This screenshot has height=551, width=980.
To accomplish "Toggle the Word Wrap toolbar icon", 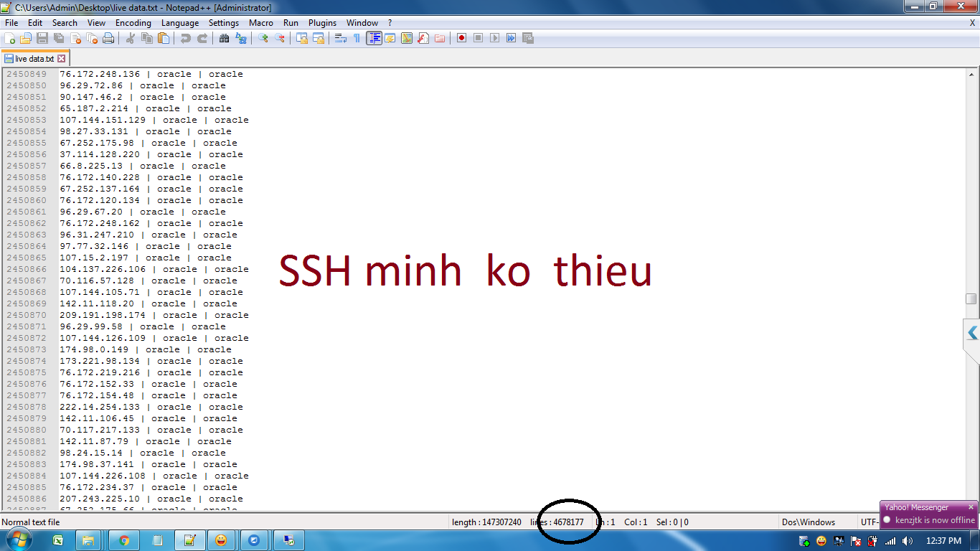I will (x=341, y=38).
